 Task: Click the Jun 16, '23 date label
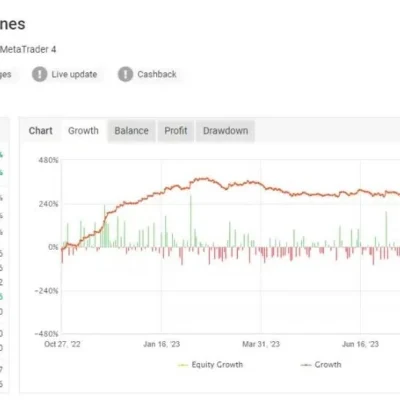360,344
